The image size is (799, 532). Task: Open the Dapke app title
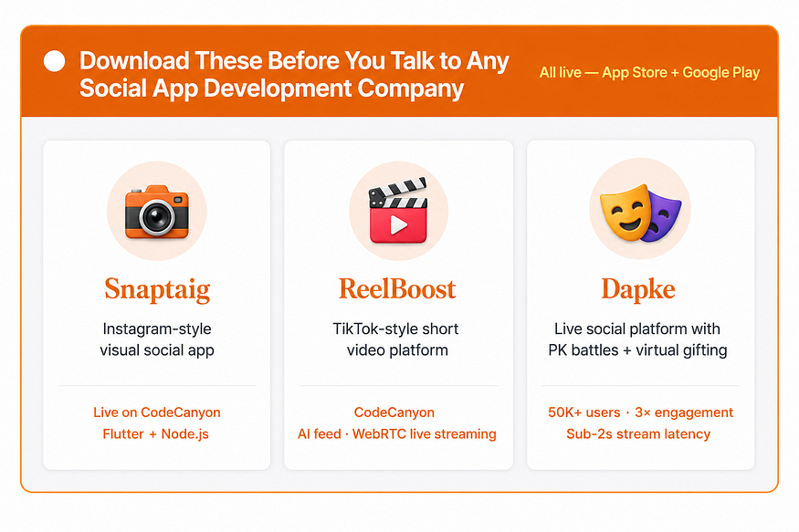click(x=638, y=289)
